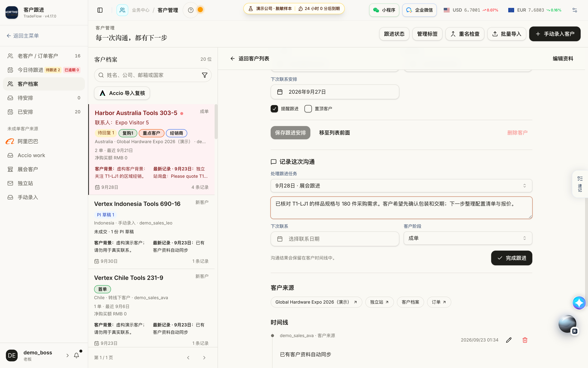588x368 pixels.
Task: Click the customer management people icon in header
Action: click(x=122, y=10)
